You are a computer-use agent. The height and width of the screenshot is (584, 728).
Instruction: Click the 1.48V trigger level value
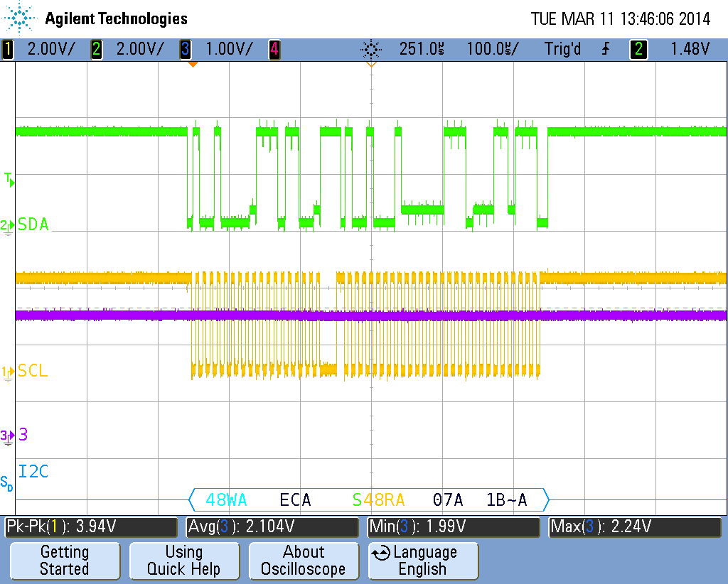[x=690, y=49]
